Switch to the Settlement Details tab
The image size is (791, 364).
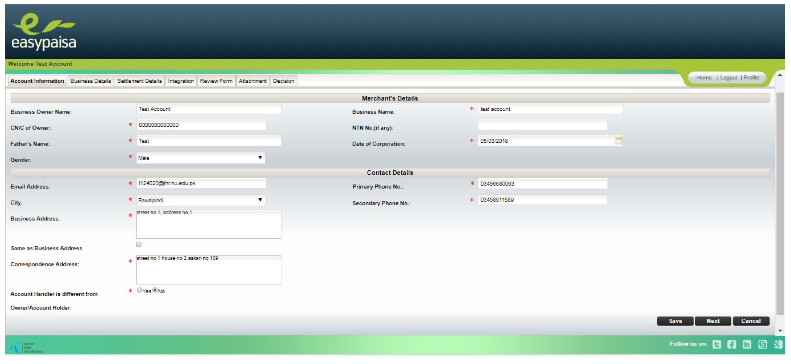point(140,81)
